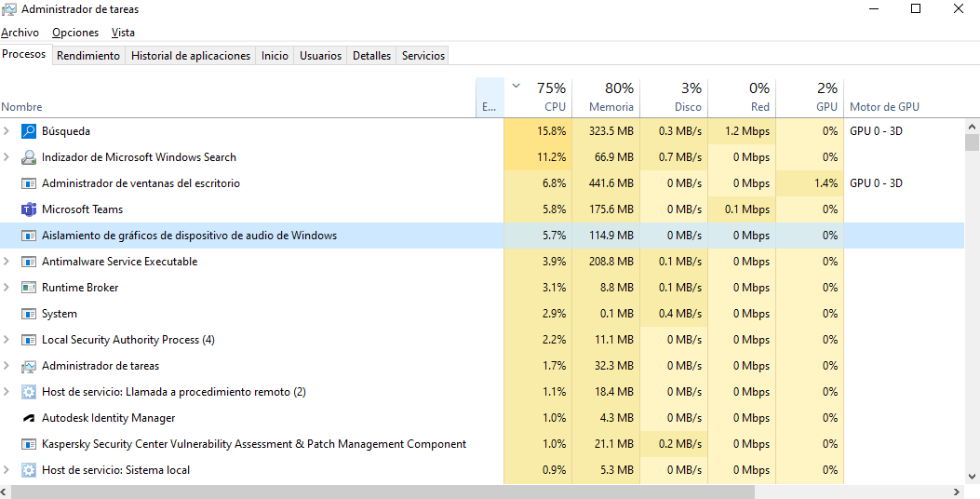Click the vertical scrollbar up arrow
The width and height of the screenshot is (980, 499).
coord(972,127)
